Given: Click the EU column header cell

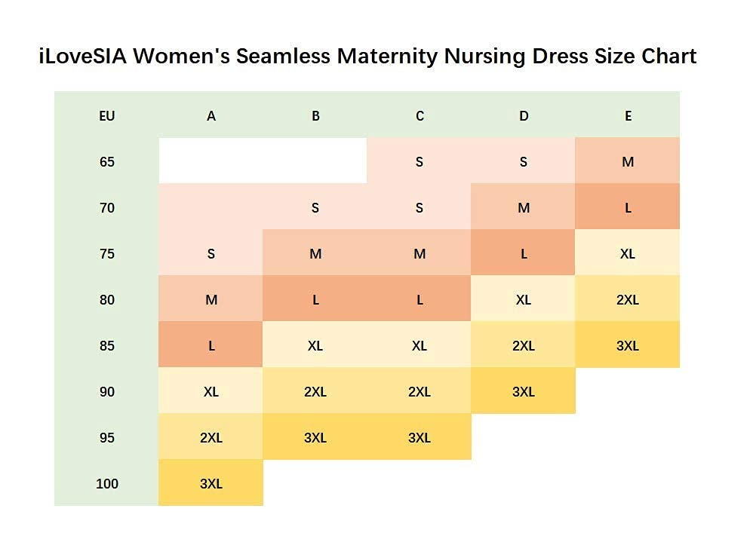Looking at the screenshot, I should click(106, 116).
